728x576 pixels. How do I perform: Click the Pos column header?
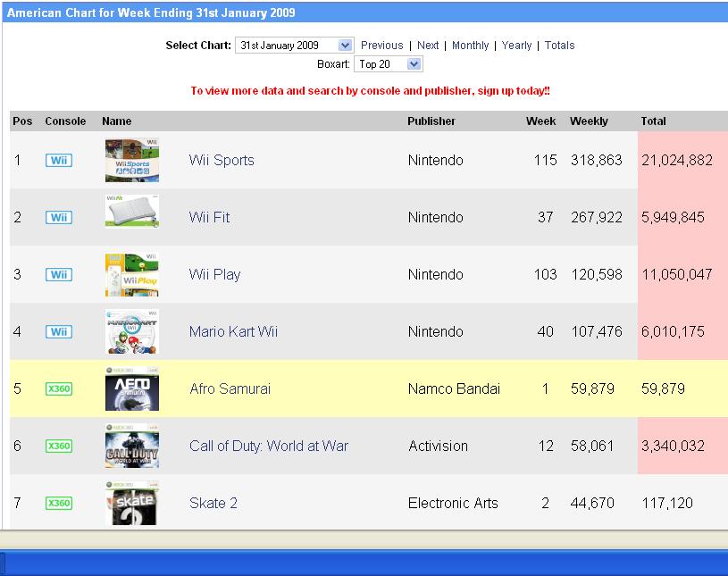click(x=22, y=121)
